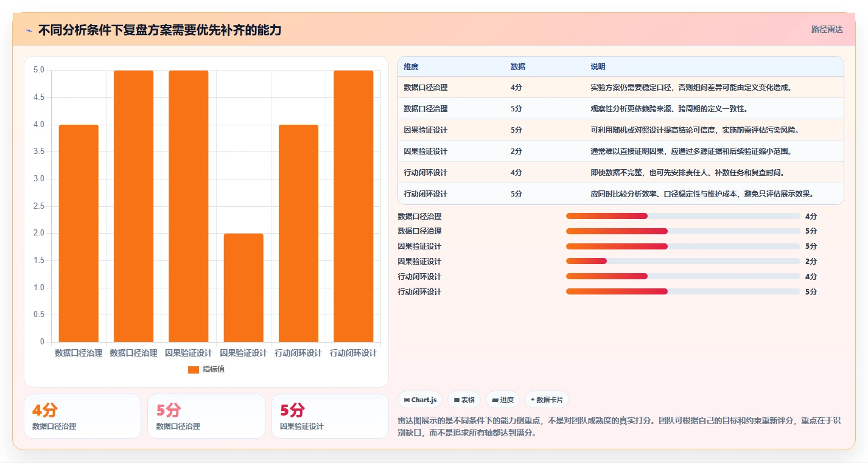Click the 因果验证设计 2分 progress bar
The image size is (868, 463).
click(683, 262)
